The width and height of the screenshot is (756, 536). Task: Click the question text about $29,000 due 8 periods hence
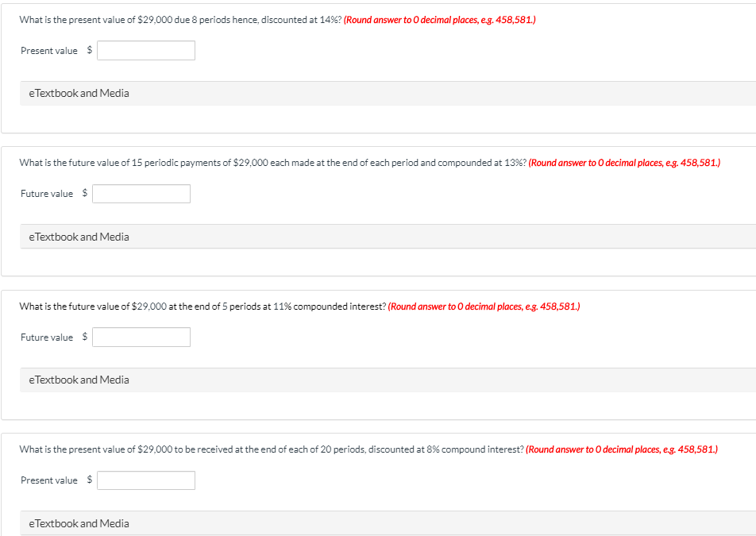click(x=180, y=20)
